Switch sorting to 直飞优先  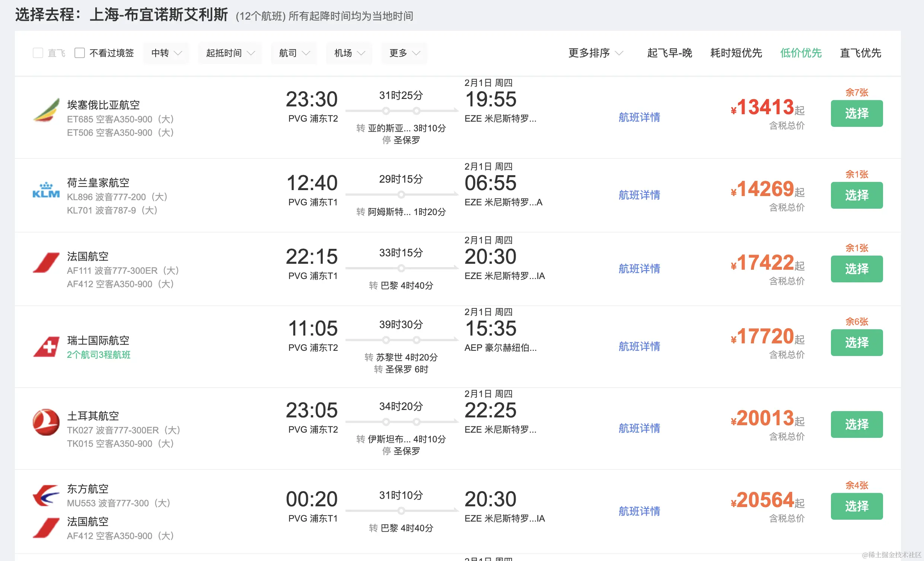[x=860, y=53]
